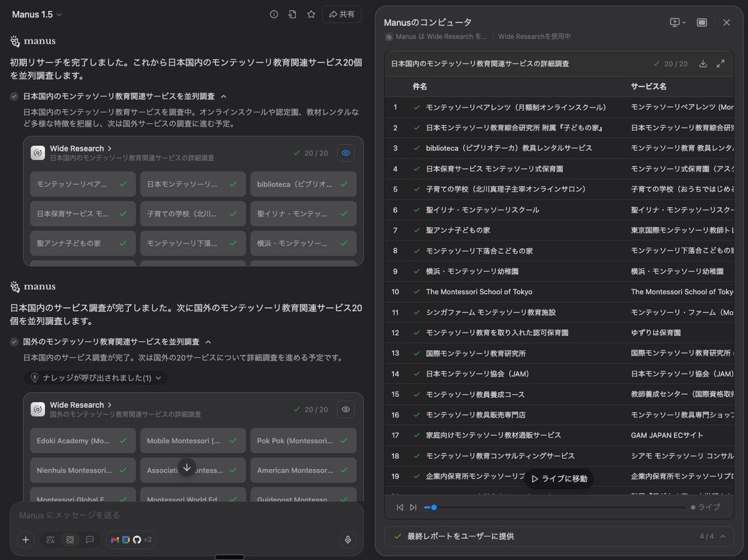Skip to previous step in timeline
This screenshot has width=748, height=560.
tap(400, 507)
